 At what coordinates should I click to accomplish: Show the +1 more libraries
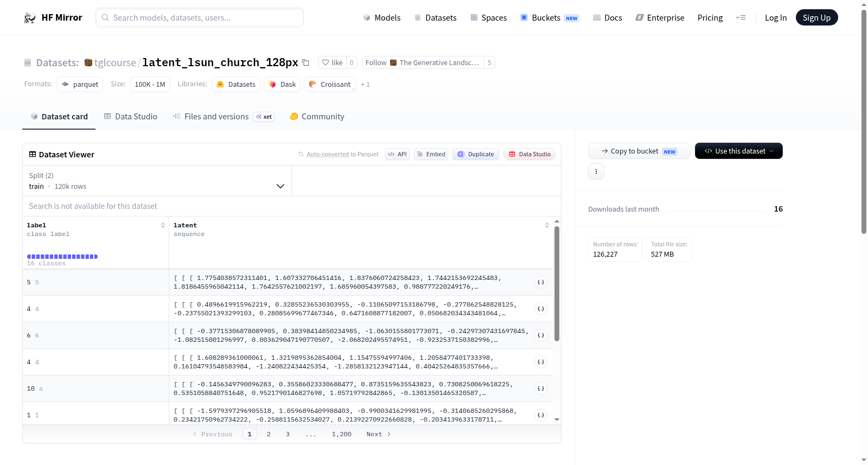pos(365,85)
